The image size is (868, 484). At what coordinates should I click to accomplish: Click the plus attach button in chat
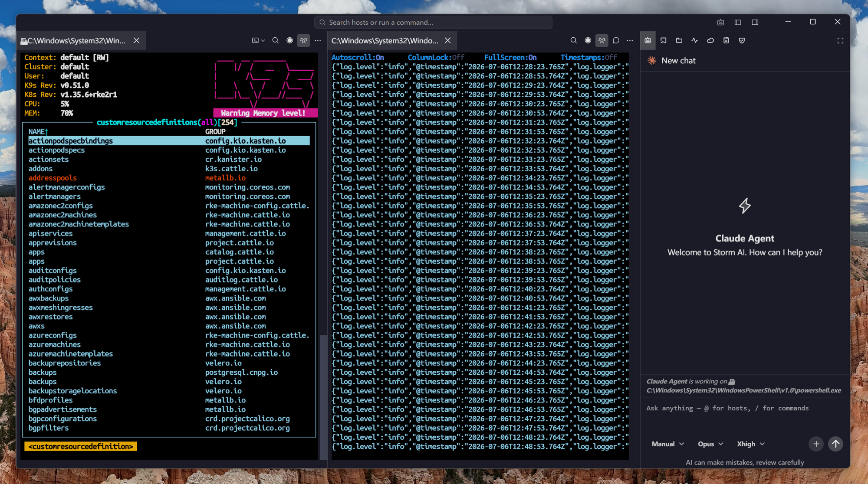pos(816,444)
